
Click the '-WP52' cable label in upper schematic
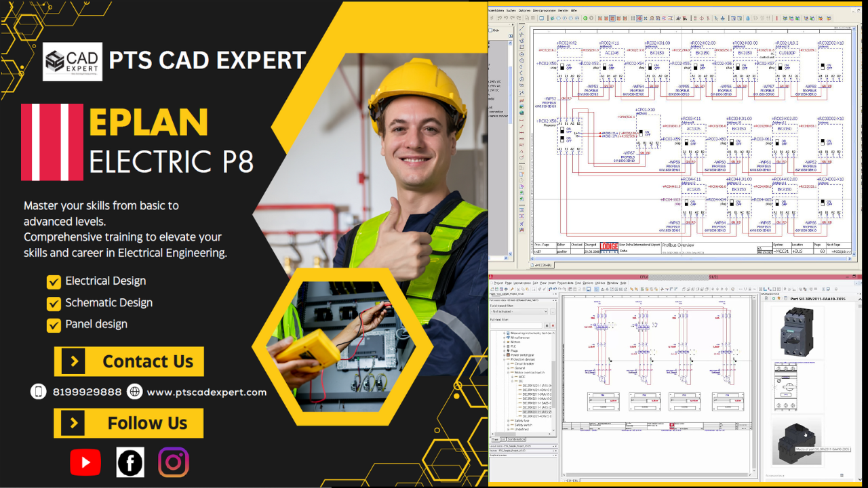click(549, 98)
